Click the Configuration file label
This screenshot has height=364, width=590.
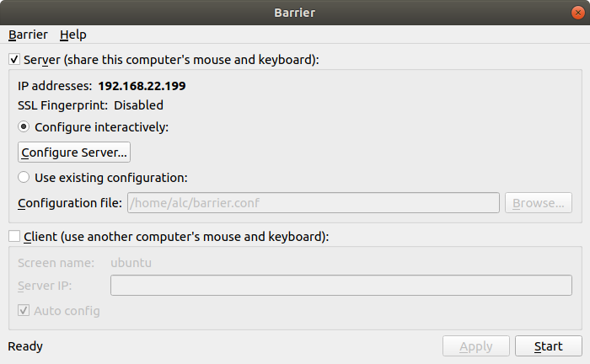pos(69,203)
